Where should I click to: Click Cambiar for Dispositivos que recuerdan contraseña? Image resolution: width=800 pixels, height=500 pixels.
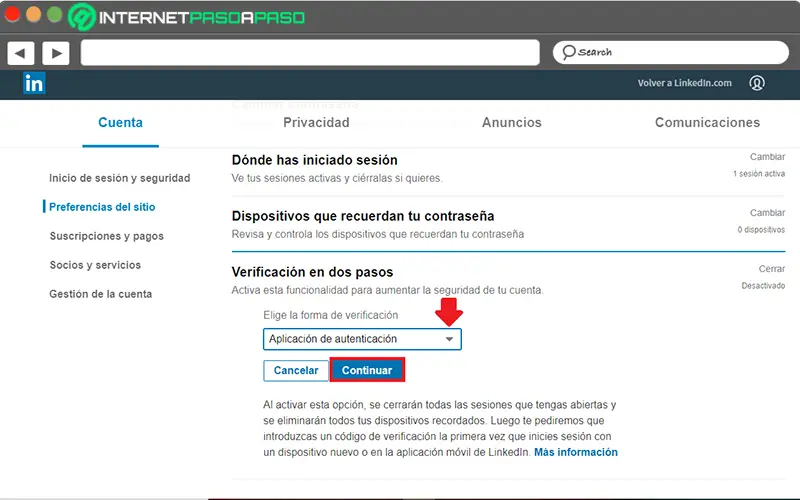pyautogui.click(x=767, y=213)
